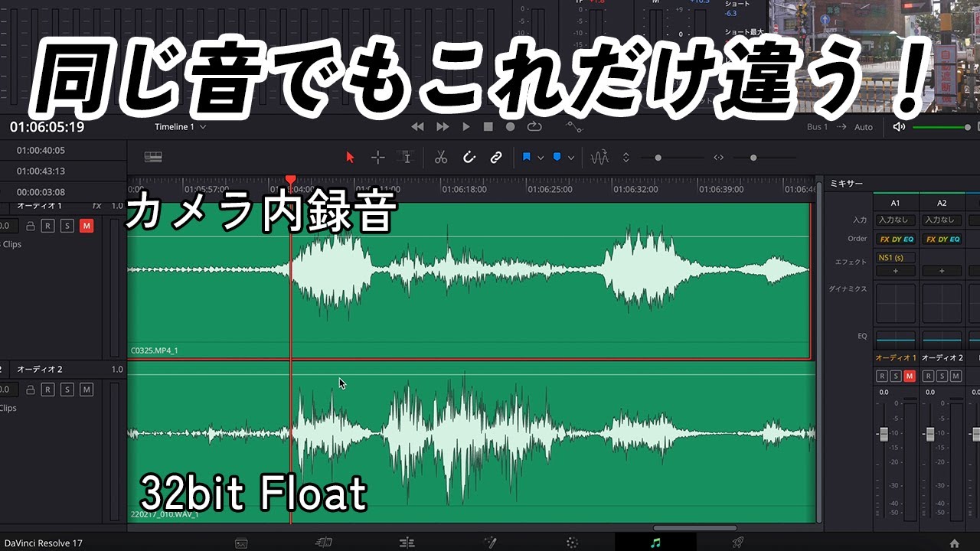Activate the razor scissors tool
The image size is (980, 551).
440,157
